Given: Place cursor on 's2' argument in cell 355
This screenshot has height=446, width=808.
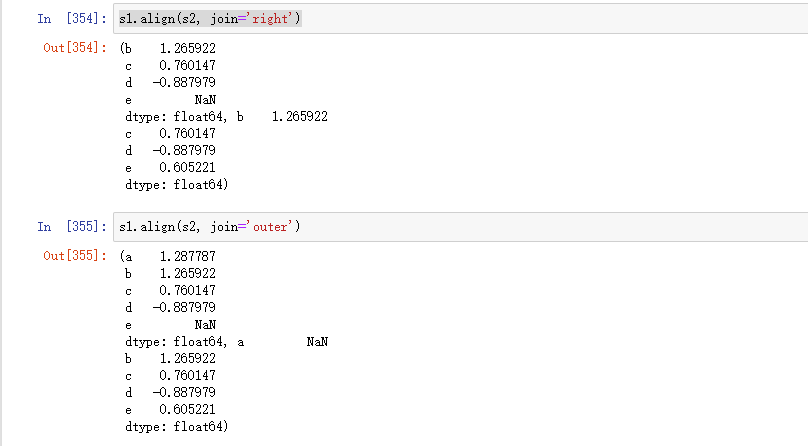Looking at the screenshot, I should pos(193,227).
